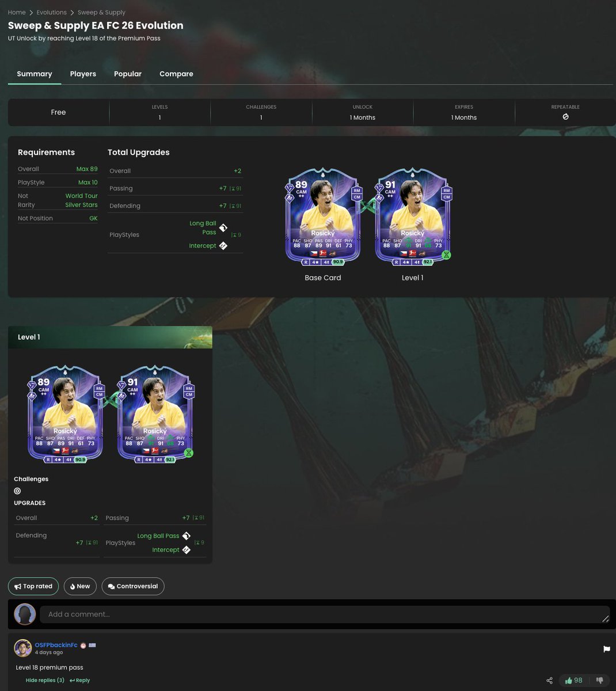Open OSFPbackinFc username link
Viewport: 616px width, 691px height.
pos(56,645)
